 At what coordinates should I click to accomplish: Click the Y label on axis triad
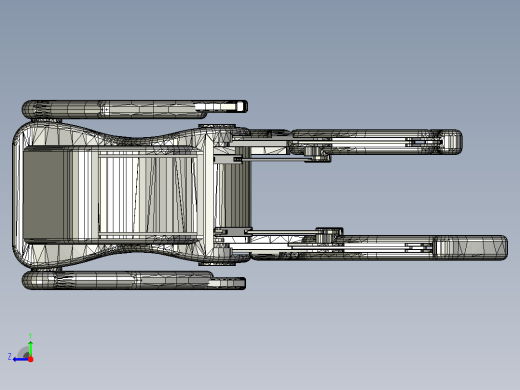click(x=30, y=336)
